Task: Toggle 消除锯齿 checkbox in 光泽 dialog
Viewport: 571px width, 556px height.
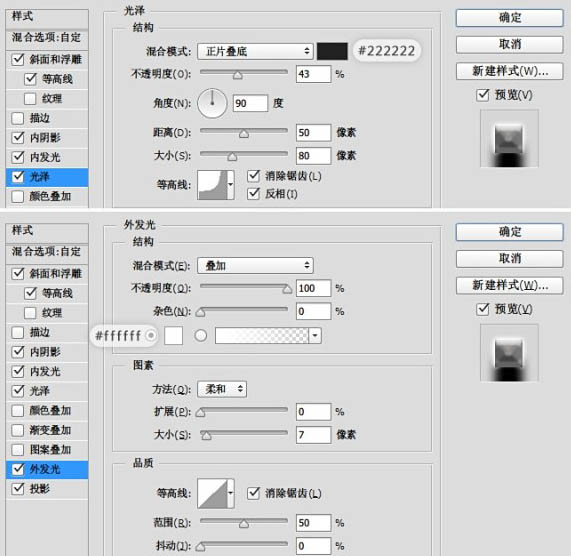Action: (x=253, y=176)
